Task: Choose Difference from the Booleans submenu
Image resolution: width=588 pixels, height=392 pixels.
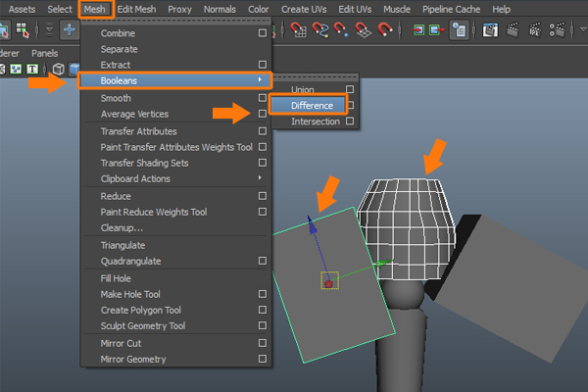Action: pos(312,105)
